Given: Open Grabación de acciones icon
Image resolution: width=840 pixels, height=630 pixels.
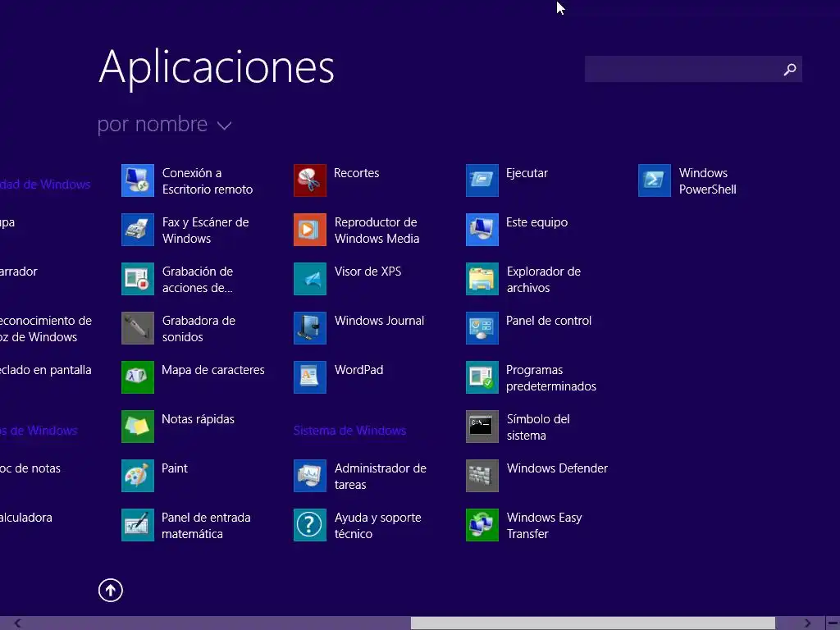Looking at the screenshot, I should point(138,279).
